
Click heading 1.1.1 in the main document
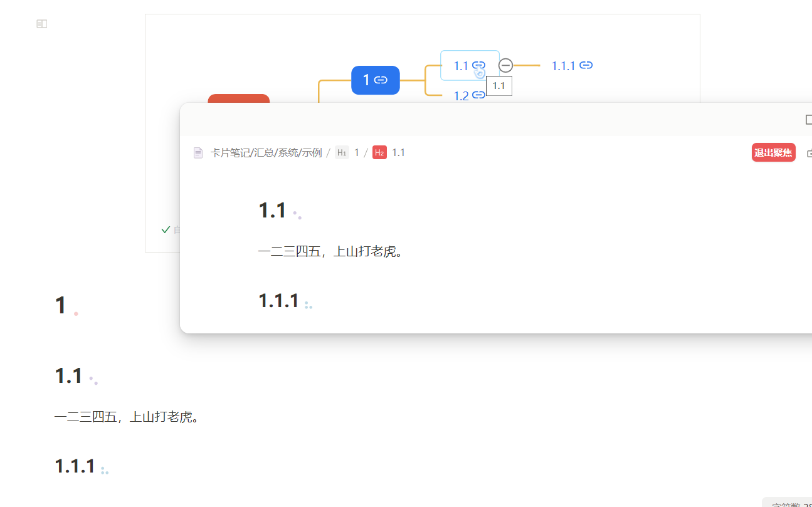point(75,466)
